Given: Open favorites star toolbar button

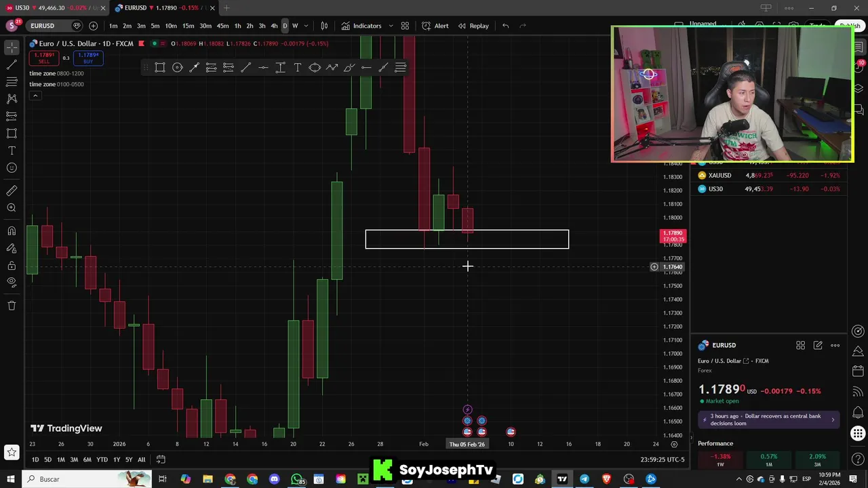Looking at the screenshot, I should pyautogui.click(x=12, y=452).
